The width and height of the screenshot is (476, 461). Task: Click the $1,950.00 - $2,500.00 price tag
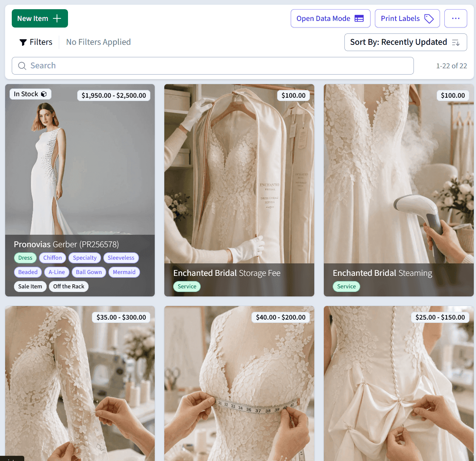[x=114, y=96]
